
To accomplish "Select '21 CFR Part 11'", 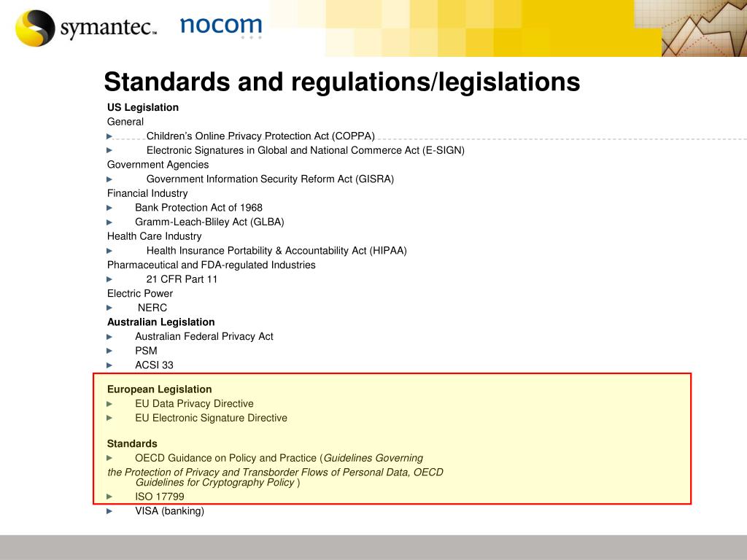I will [182, 279].
